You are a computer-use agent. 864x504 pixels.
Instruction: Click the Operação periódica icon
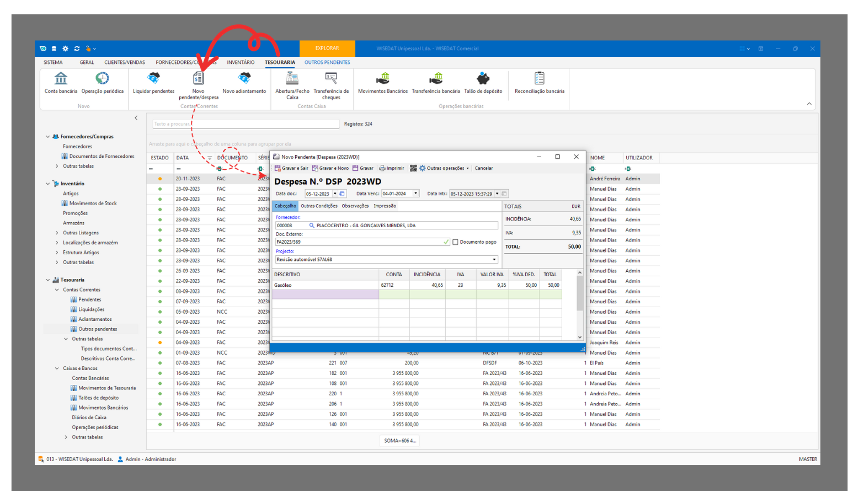click(102, 79)
